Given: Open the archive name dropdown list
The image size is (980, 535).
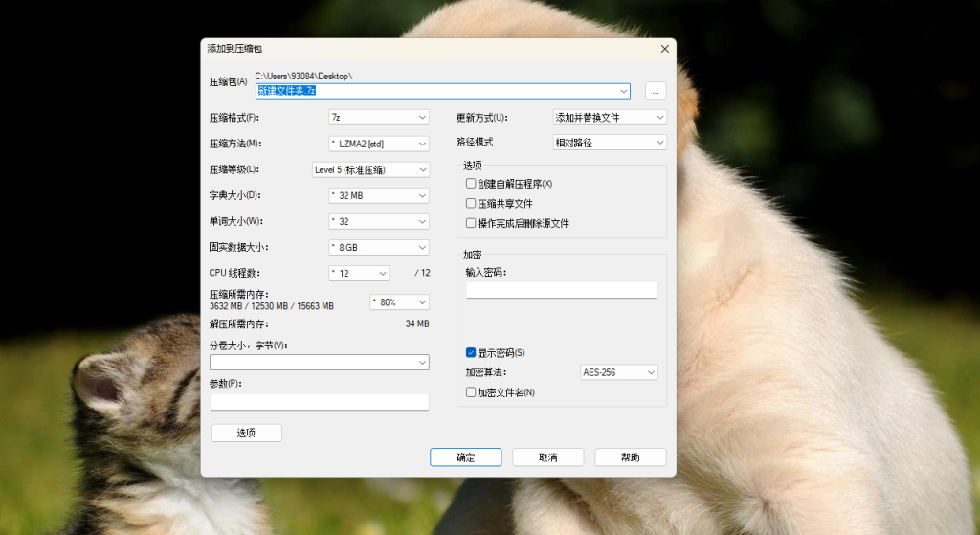Looking at the screenshot, I should point(623,91).
